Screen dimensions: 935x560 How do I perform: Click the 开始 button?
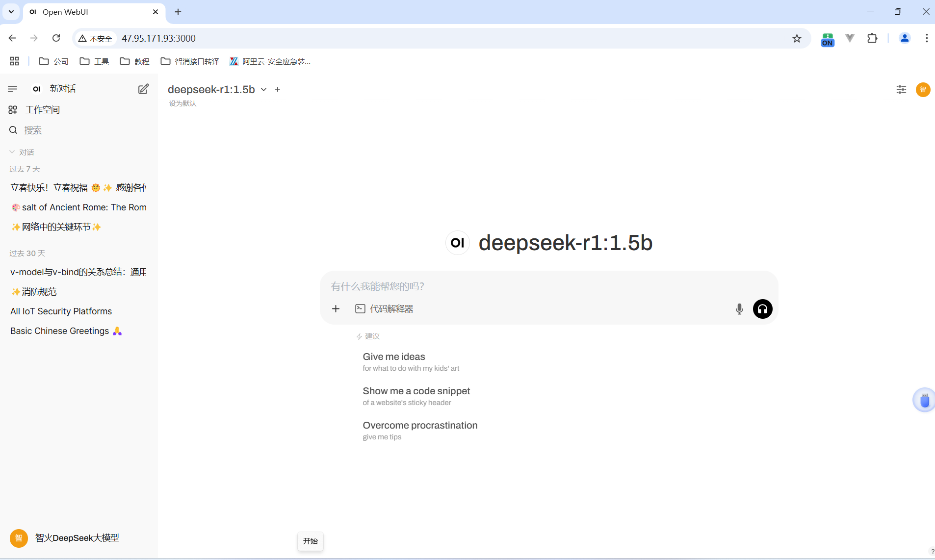pos(311,541)
